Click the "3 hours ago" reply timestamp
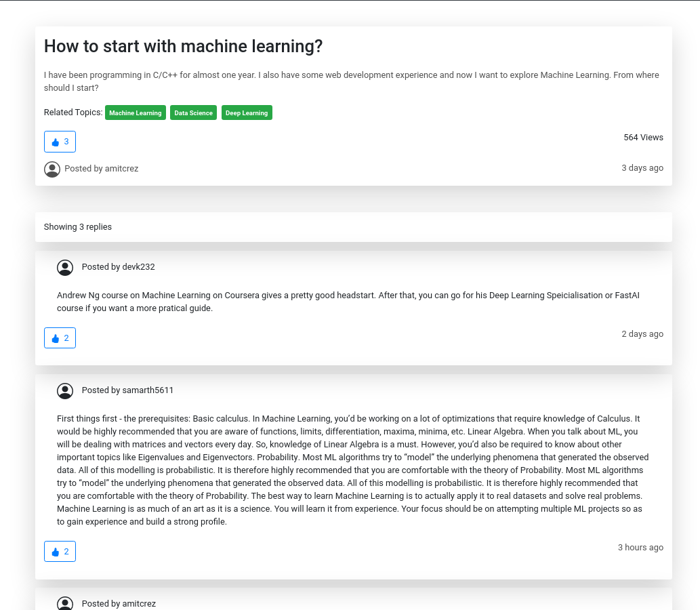Screen dimensions: 700x610 tap(640, 548)
